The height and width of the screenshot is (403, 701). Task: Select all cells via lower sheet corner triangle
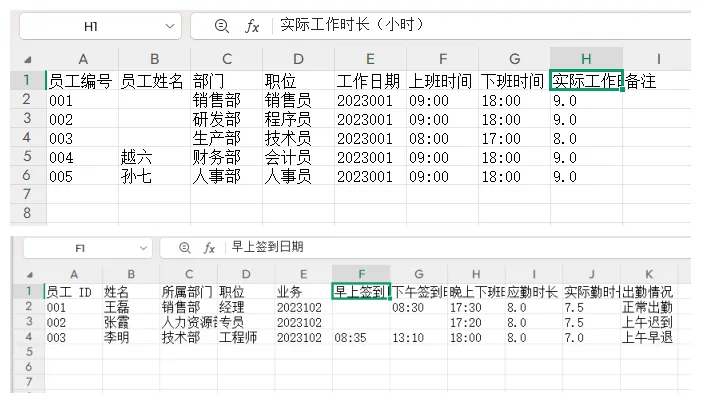pyautogui.click(x=29, y=275)
